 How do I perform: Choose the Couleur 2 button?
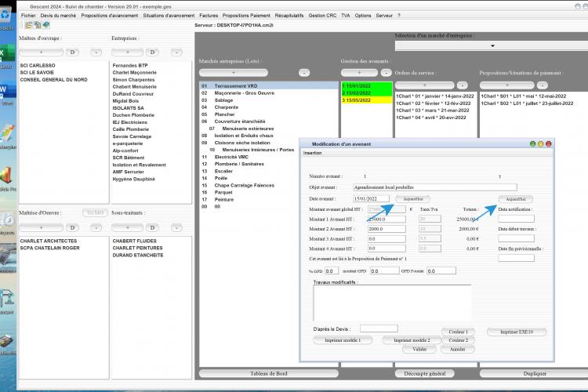[458, 340]
